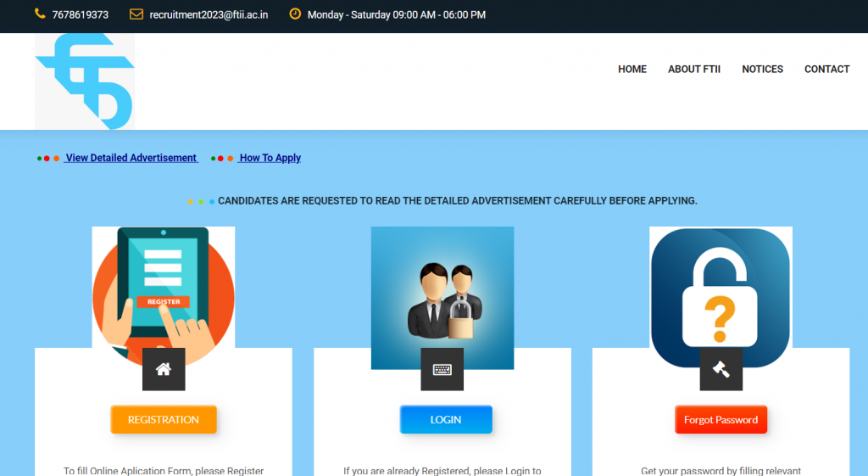Click the home icon above Registration button

pos(164,369)
